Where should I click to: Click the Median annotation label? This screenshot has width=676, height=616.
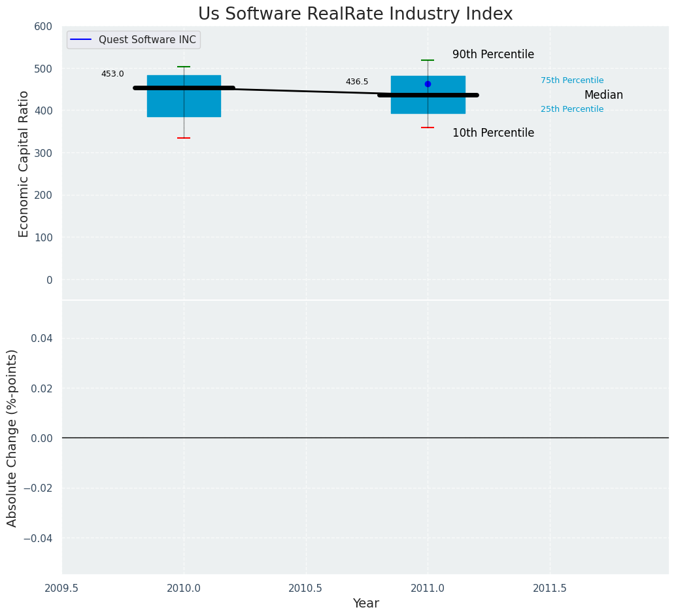[603, 95]
